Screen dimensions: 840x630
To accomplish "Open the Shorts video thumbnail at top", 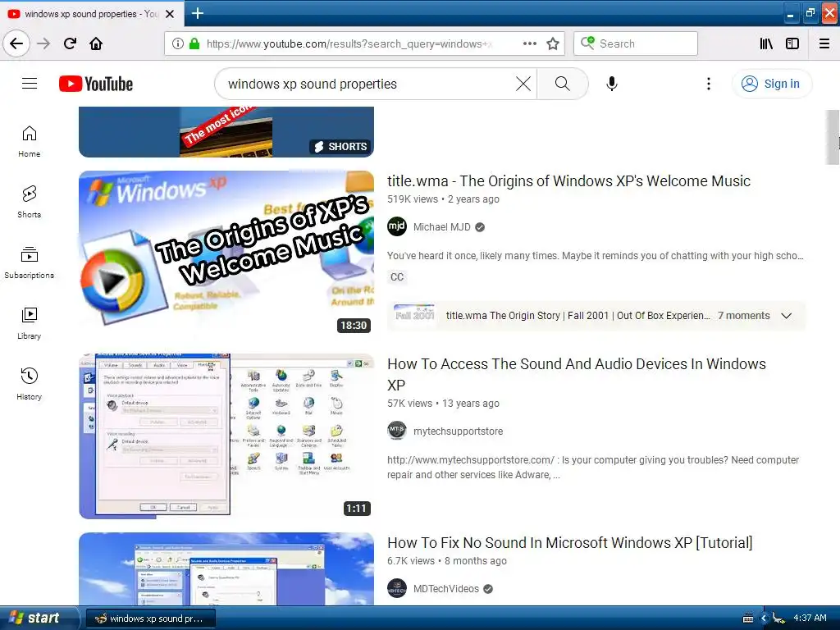I will pos(226,132).
